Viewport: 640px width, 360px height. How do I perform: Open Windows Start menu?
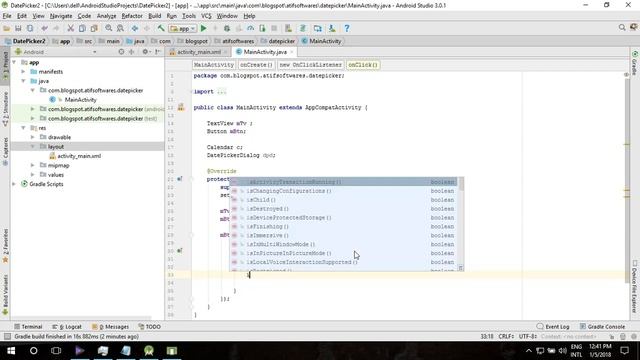(11, 351)
